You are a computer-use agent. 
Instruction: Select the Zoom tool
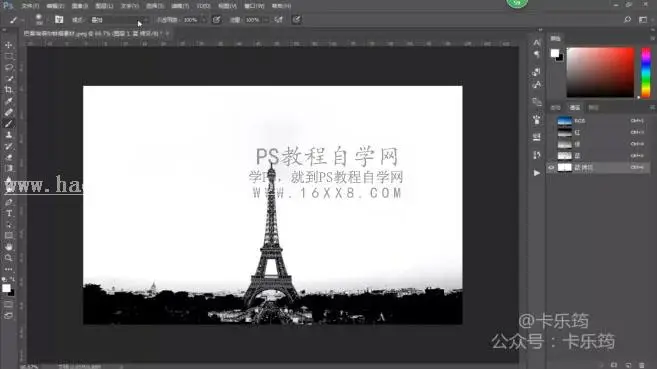[x=8, y=258]
